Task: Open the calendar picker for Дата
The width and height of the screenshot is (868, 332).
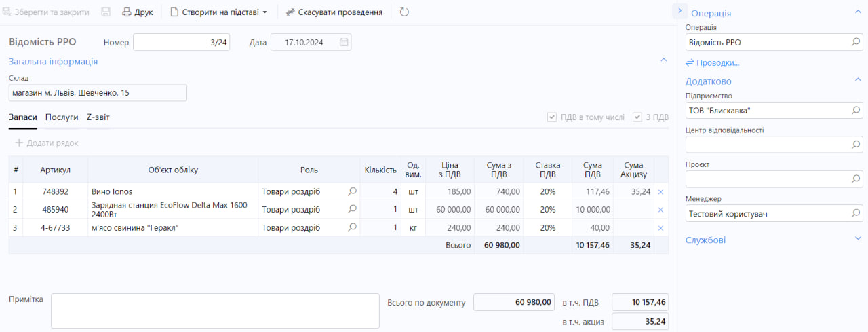Action: pos(344,42)
